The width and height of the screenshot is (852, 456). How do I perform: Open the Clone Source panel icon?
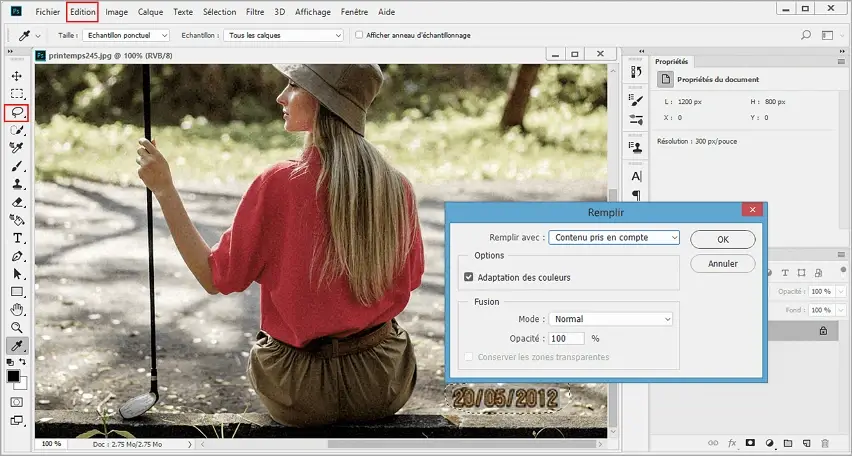click(636, 147)
